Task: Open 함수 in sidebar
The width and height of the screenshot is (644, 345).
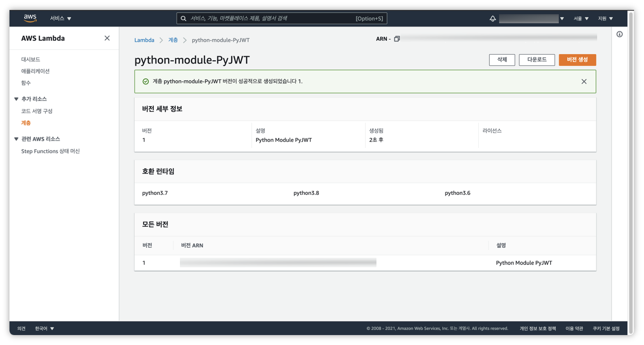Action: [26, 83]
